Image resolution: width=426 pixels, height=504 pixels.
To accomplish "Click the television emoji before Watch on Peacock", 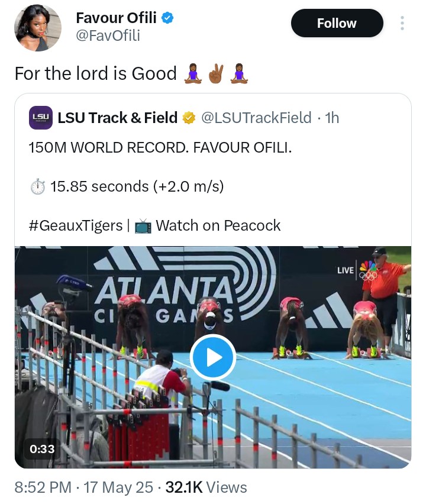I will pos(143,225).
